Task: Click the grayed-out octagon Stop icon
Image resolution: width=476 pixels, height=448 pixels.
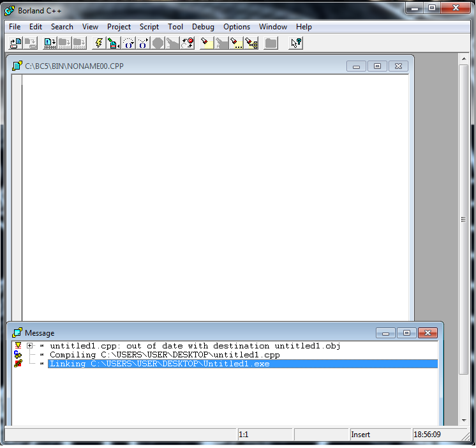Action: coord(158,43)
